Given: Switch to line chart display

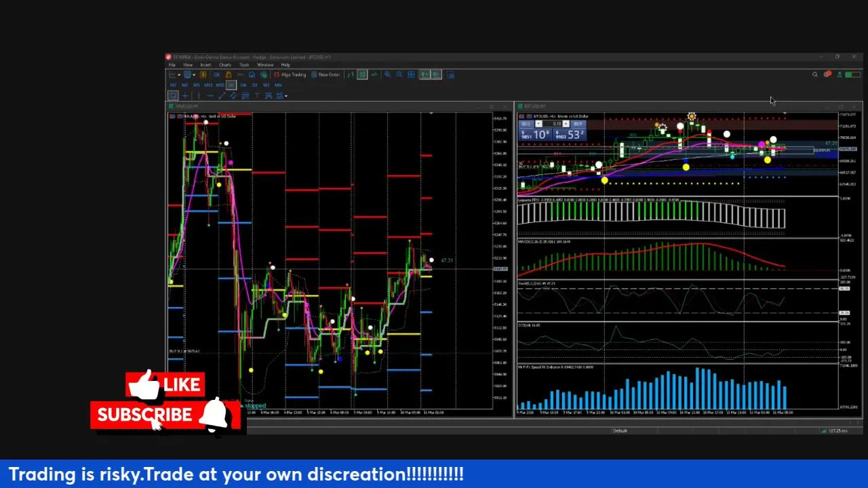Looking at the screenshot, I should pyautogui.click(x=375, y=75).
